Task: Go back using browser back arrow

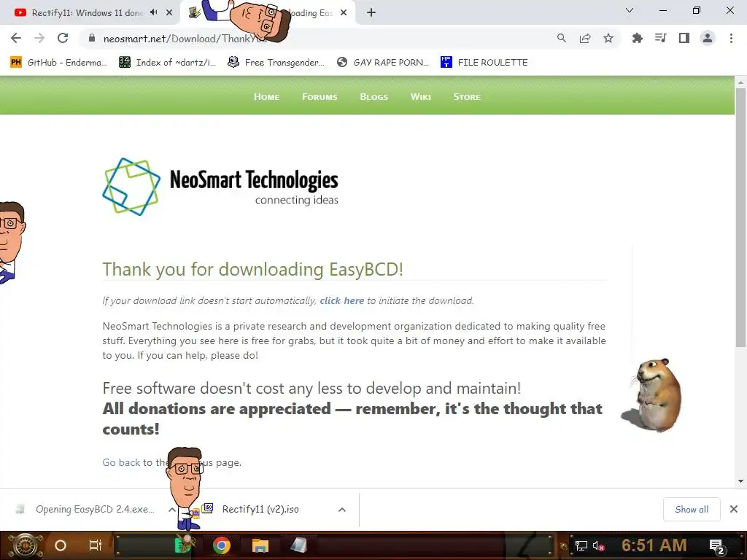Action: pos(16,38)
